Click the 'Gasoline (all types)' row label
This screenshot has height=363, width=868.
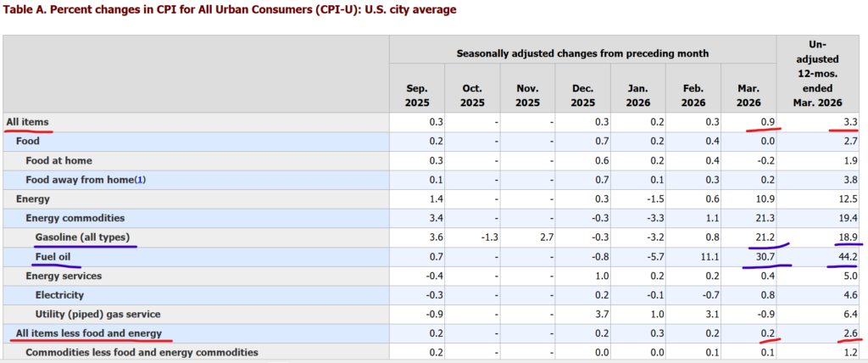82,237
